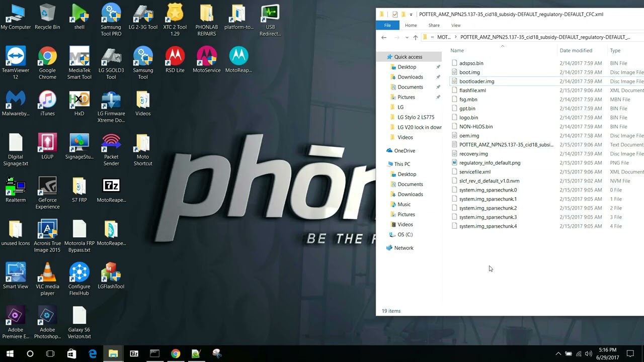
Task: Open the MotoService desktop icon
Action: coord(206,60)
